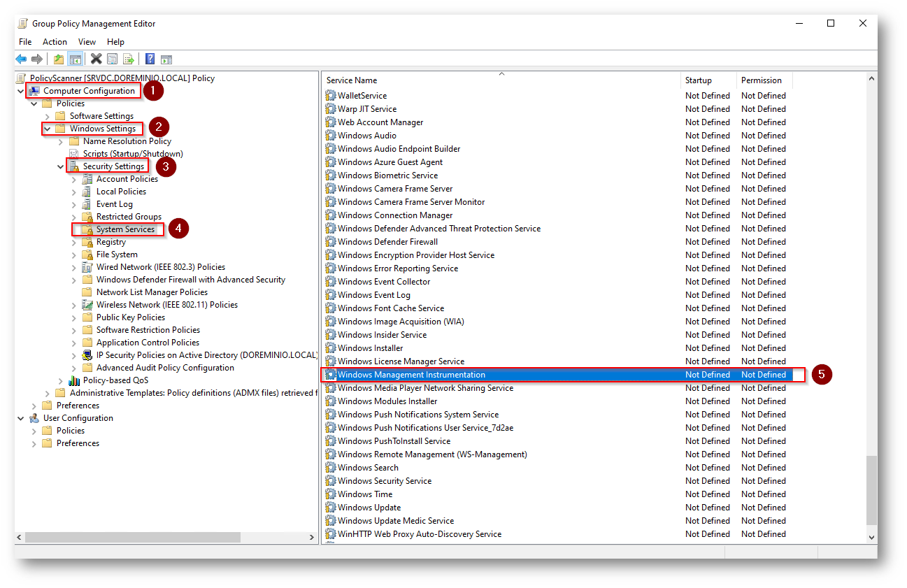Image resolution: width=907 pixels, height=588 pixels.
Task: Click the Policy-based QoS chart icon
Action: 74,380
